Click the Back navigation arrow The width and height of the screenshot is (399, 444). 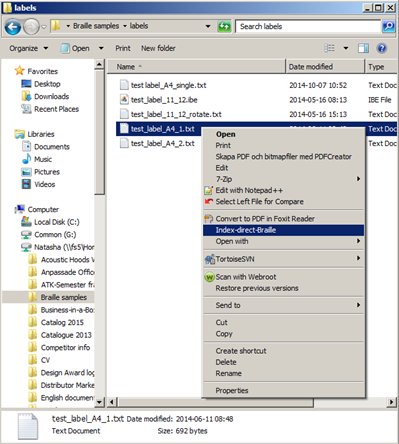click(x=13, y=27)
